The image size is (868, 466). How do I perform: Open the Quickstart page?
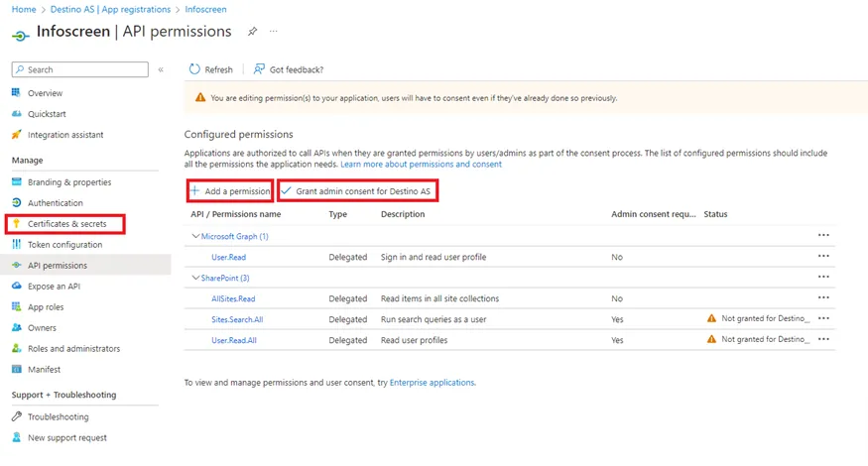[x=47, y=114]
